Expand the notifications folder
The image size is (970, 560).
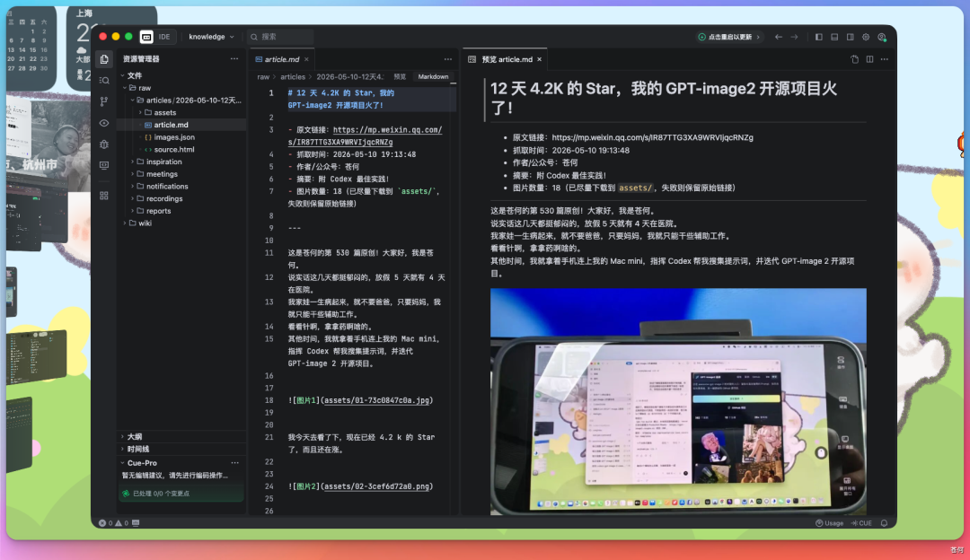point(132,186)
